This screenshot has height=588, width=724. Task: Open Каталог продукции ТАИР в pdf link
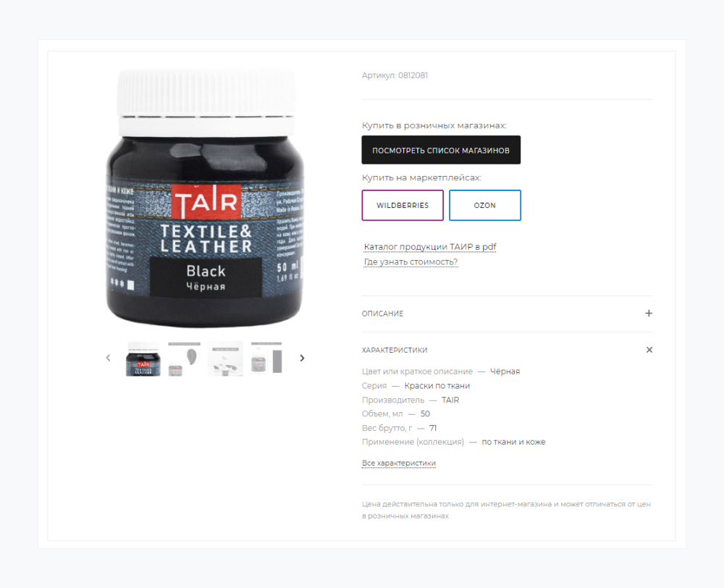click(430, 247)
